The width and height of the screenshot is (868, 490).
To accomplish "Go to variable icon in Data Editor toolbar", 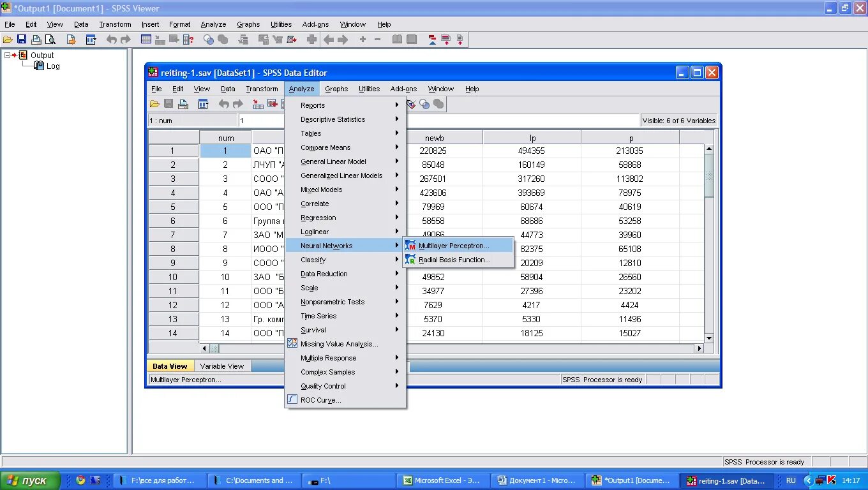I will [x=273, y=104].
